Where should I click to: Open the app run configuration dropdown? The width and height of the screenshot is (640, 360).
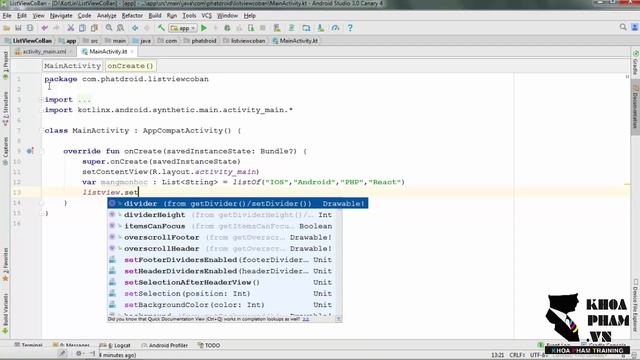pos(183,28)
